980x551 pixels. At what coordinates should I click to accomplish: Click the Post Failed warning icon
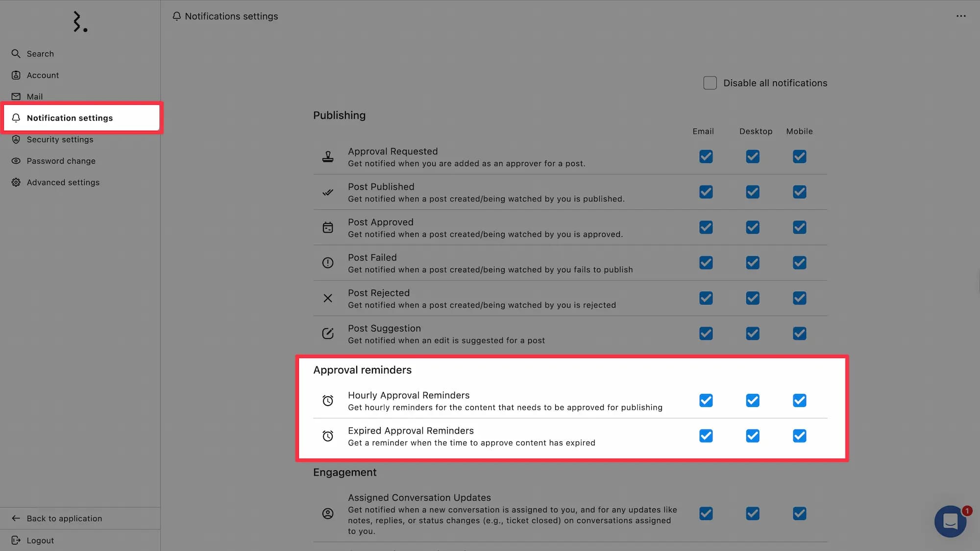[x=328, y=263]
